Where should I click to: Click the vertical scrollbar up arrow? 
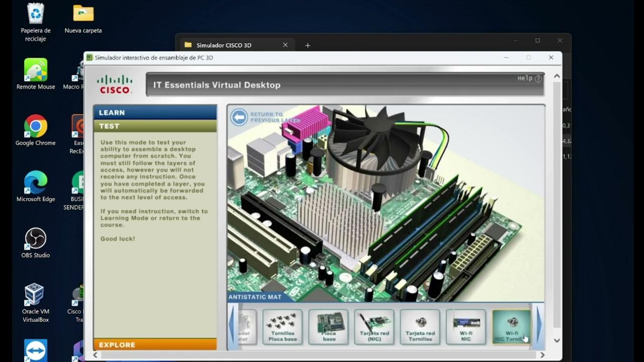[x=557, y=76]
